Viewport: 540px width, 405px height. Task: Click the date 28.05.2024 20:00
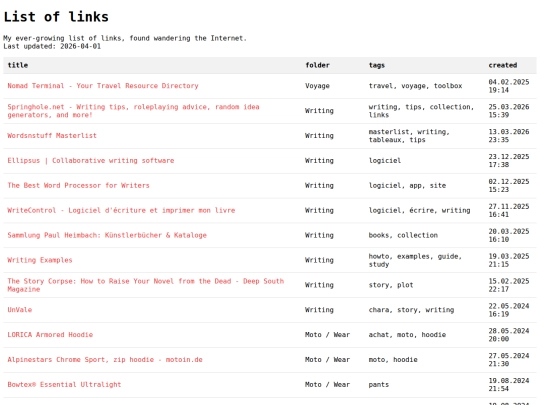509,335
